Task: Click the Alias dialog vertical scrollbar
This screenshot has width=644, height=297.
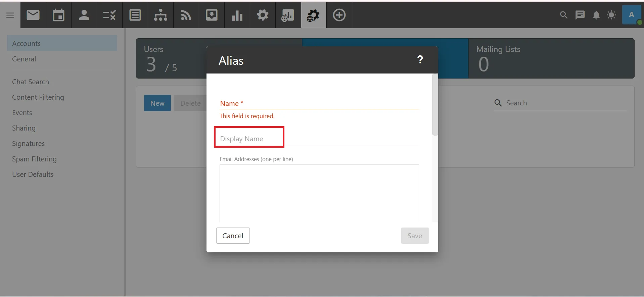Action: [435, 105]
